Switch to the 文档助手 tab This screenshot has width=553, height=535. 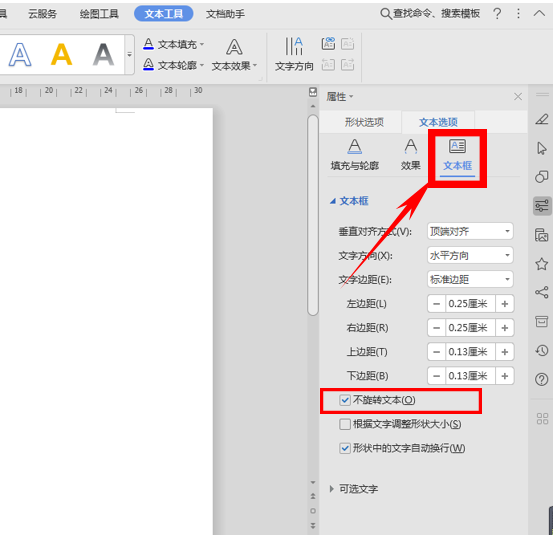[225, 14]
